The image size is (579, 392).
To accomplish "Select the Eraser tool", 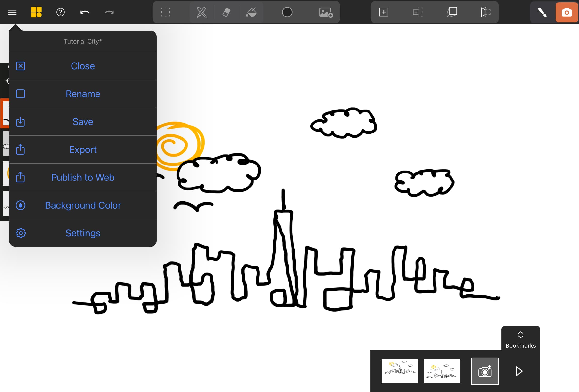I will (226, 12).
